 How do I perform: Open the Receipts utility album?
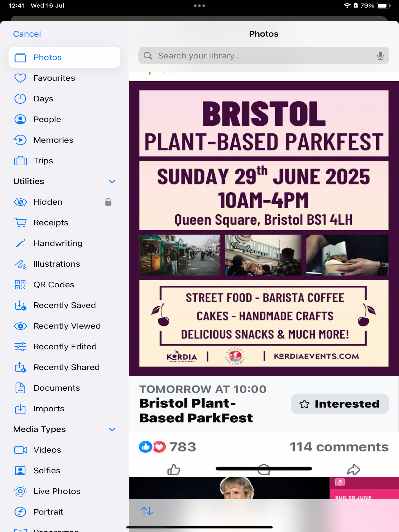tap(64, 223)
